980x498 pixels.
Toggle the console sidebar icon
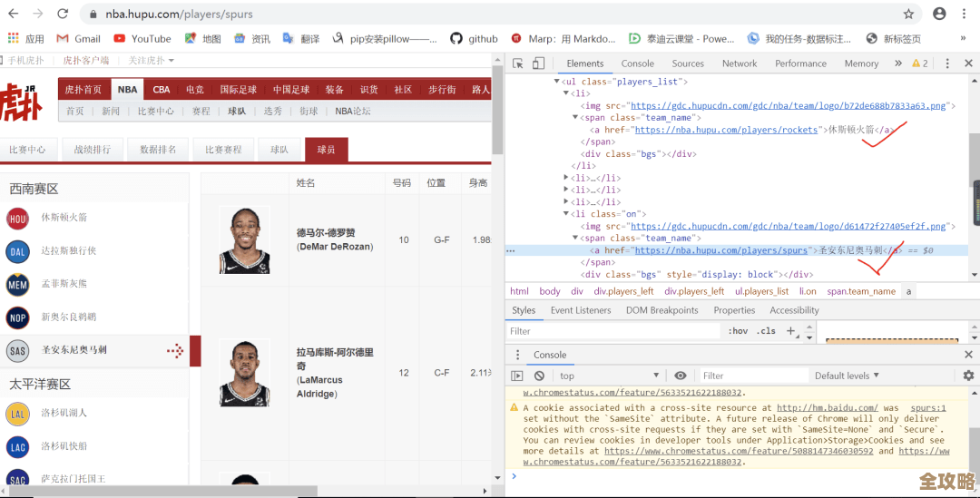(x=517, y=376)
